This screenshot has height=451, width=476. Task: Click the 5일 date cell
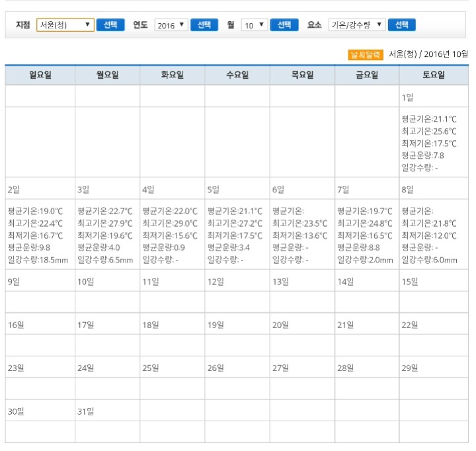pyautogui.click(x=237, y=188)
